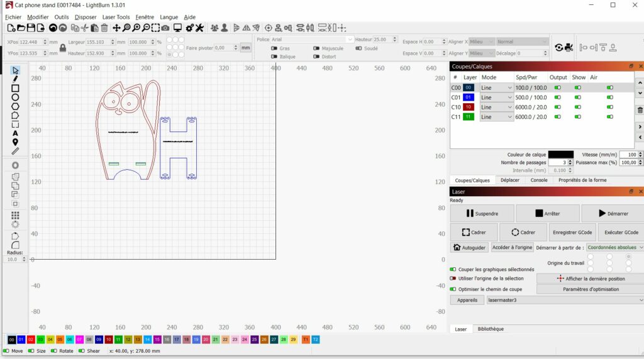Disable output for layer C00
Screen dimensions: 644x359
[557, 88]
